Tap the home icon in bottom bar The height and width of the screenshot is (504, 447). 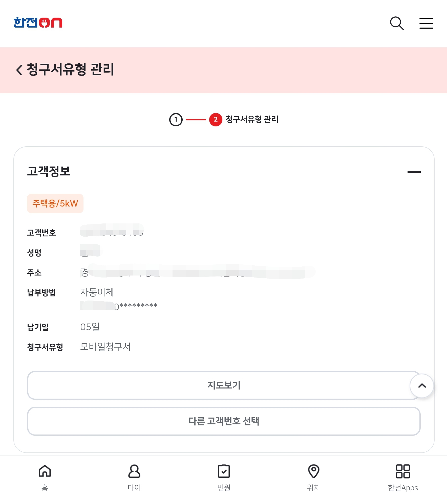pos(45,471)
